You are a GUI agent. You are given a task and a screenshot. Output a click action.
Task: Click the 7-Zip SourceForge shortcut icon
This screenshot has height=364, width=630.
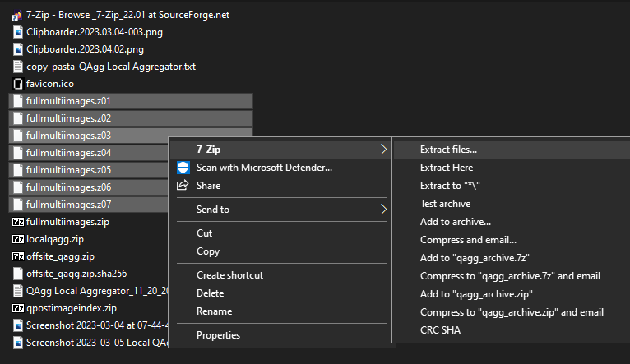[x=17, y=16]
